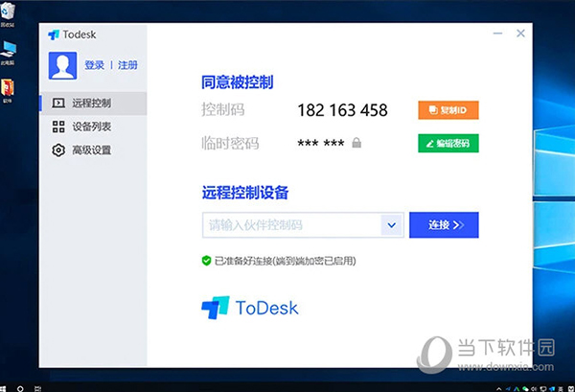Click the large ToDesk logo at bottom
The image size is (575, 392).
[x=250, y=308]
